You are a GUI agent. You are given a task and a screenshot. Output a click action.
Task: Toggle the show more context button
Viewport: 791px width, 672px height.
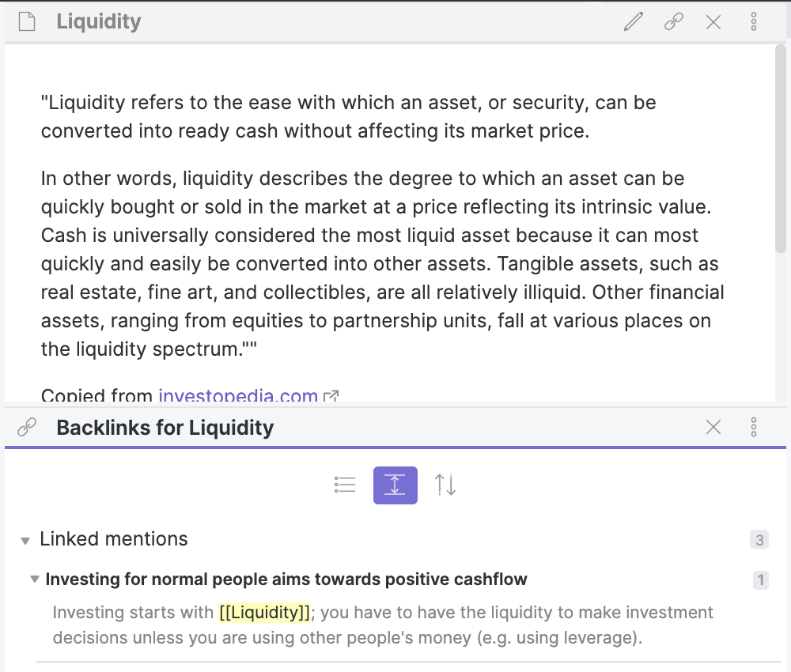tap(395, 485)
